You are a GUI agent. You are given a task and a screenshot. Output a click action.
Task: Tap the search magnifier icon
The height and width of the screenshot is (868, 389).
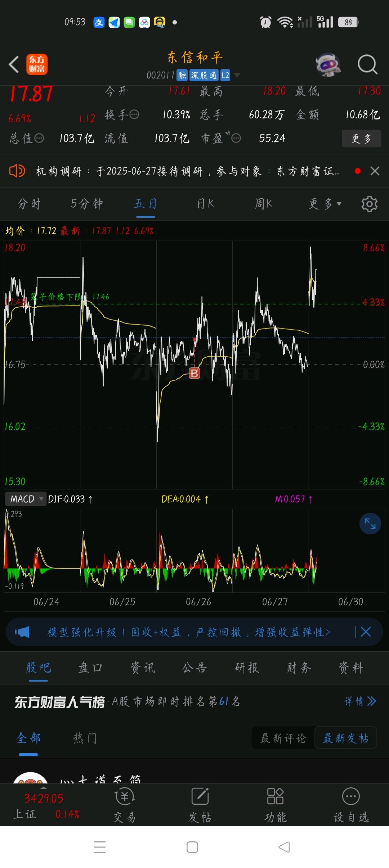click(x=367, y=65)
